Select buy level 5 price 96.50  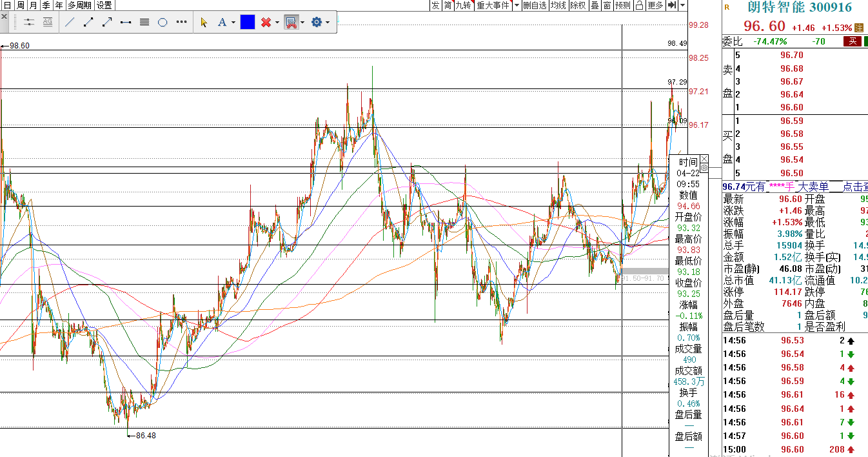[791, 173]
